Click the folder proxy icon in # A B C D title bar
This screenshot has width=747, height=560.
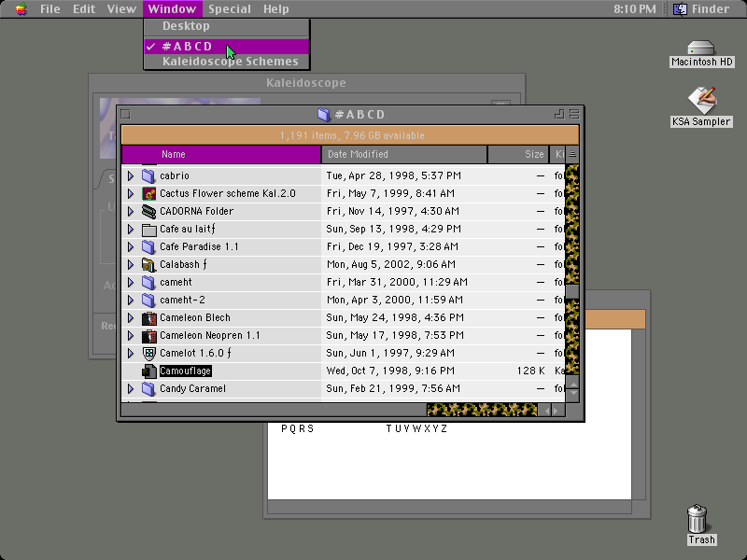(324, 114)
